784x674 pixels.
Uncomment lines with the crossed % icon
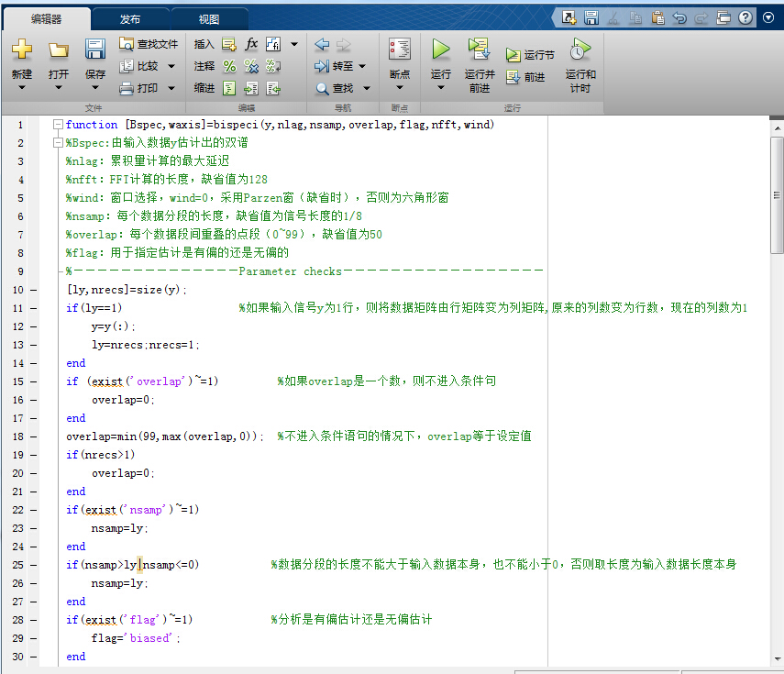pos(251,66)
